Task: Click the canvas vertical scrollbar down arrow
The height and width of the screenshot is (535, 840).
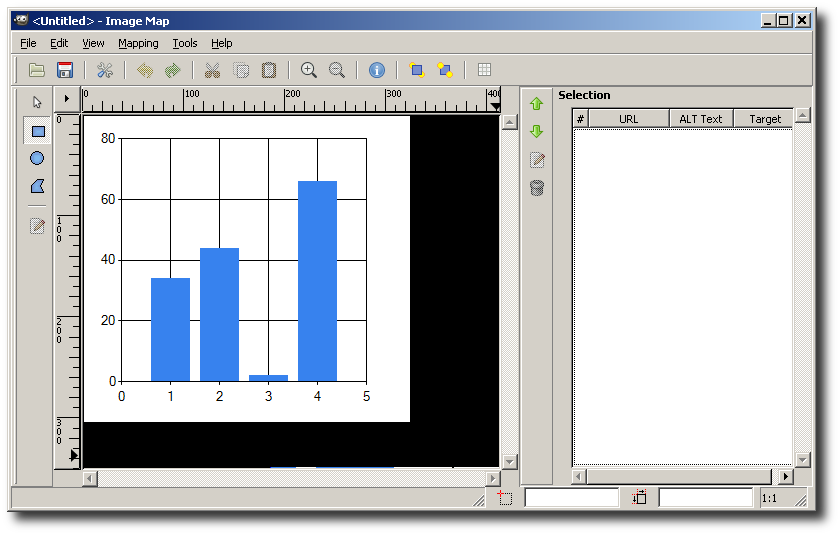Action: point(509,461)
